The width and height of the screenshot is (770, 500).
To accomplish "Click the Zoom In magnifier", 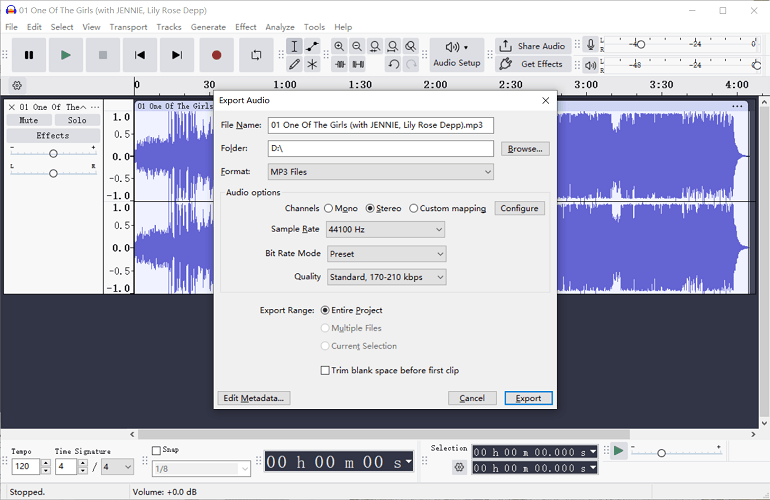I will coord(339,46).
